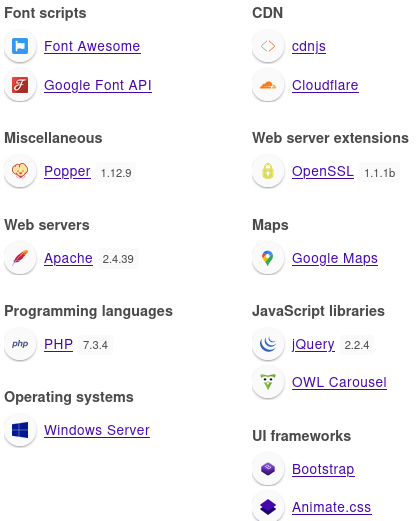Click the Apache feather icon
This screenshot has width=418, height=521.
[20, 258]
